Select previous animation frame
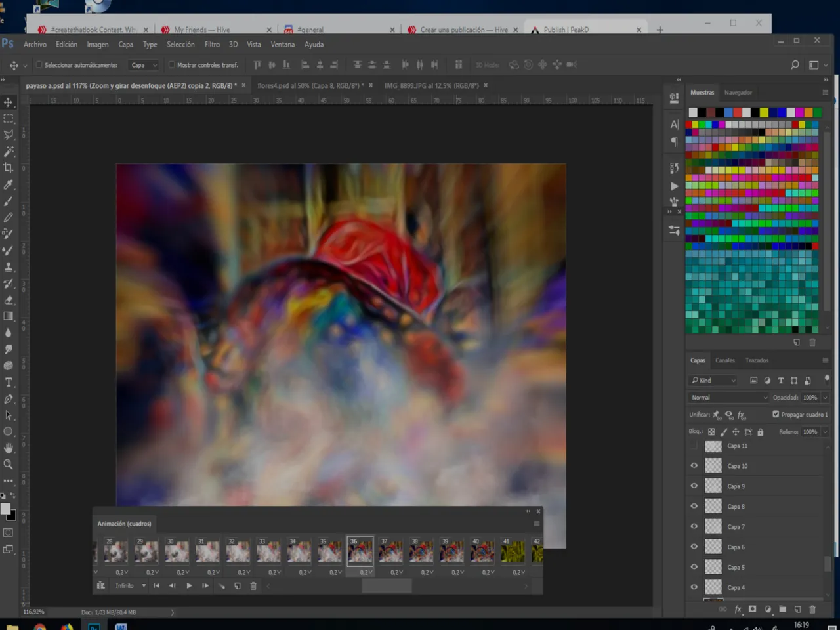 172,586
